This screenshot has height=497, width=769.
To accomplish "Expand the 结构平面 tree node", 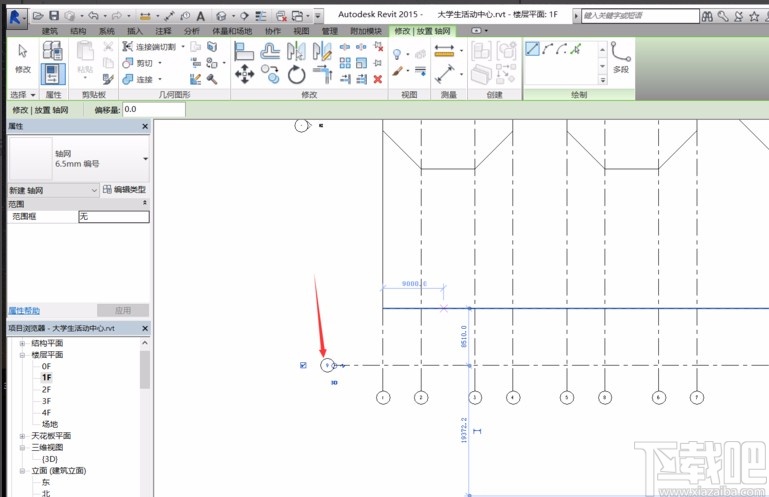I will click(22, 343).
